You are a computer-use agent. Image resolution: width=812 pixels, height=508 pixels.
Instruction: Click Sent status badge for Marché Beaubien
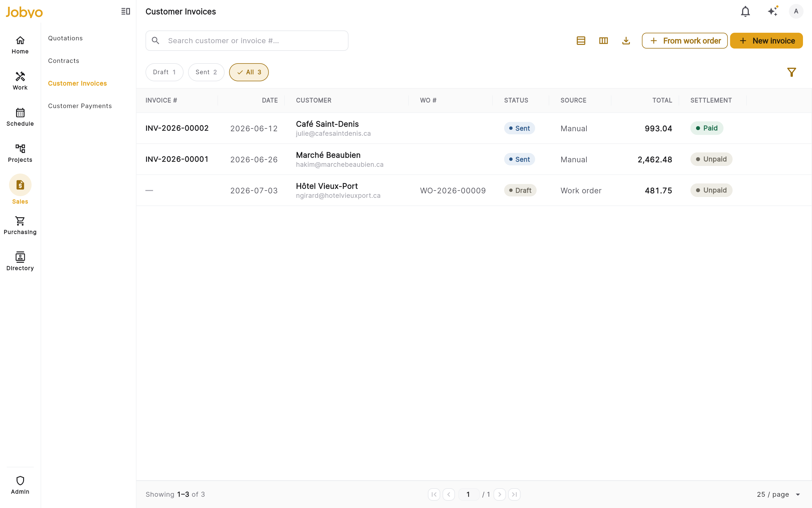(x=519, y=159)
